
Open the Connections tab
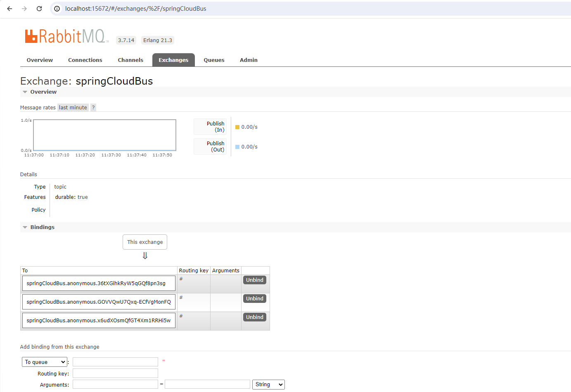tap(85, 60)
